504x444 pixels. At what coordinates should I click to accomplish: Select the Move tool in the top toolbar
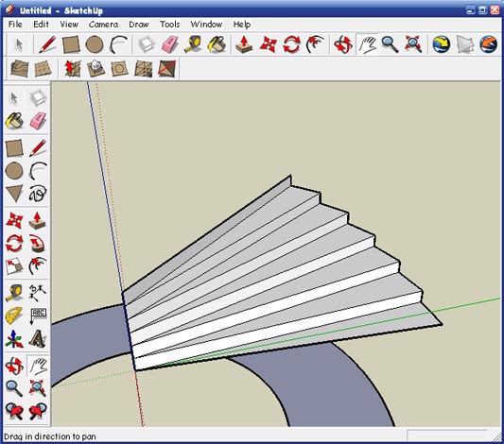pos(268,44)
